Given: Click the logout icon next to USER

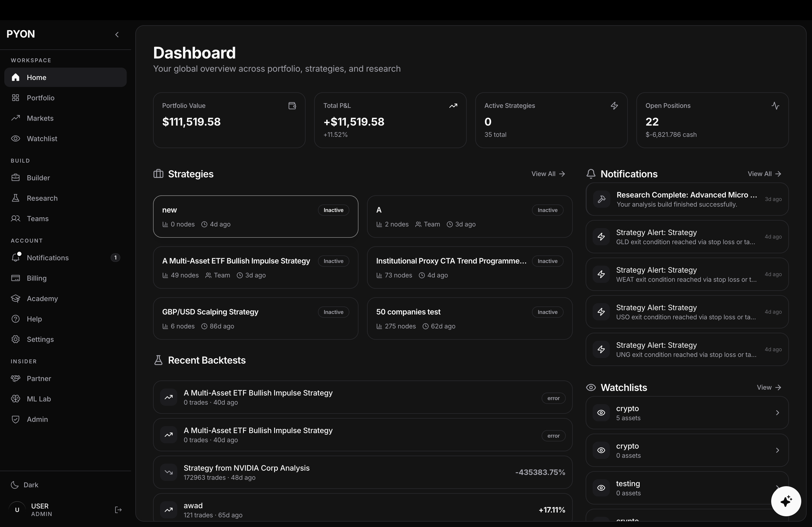Looking at the screenshot, I should pos(118,510).
